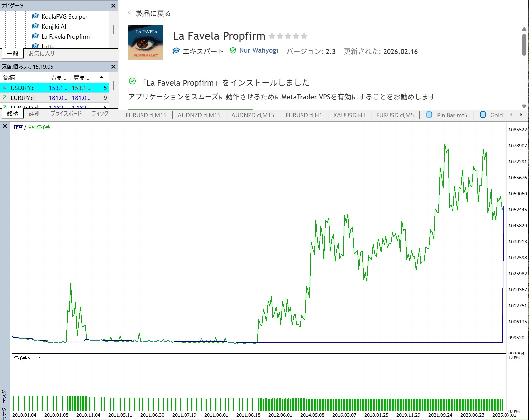Click the verified shield icon beside Nur Wahyogi
Viewport: 529px width, 420px height.
233,51
